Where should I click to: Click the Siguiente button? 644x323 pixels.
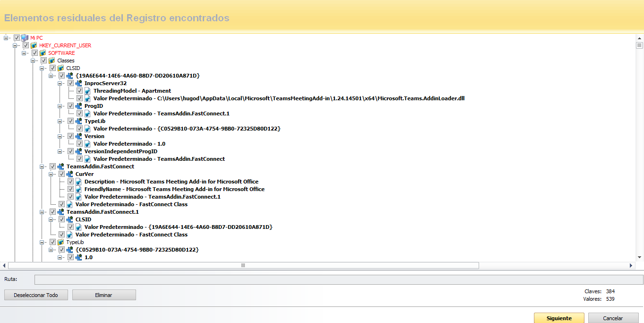558,318
